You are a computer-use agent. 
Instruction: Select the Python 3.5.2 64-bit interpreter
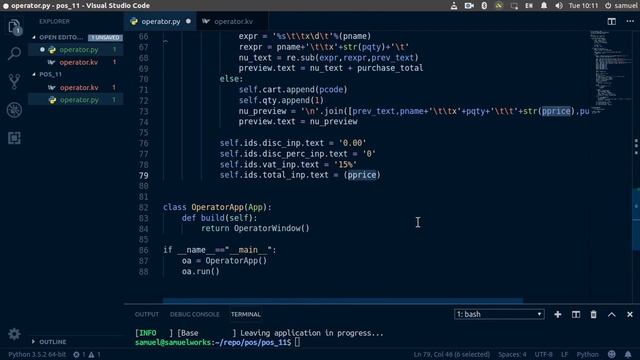(37, 354)
